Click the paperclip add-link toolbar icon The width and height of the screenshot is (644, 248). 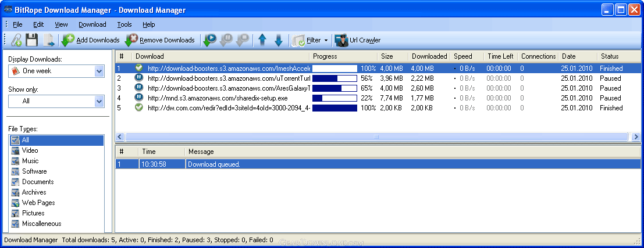(16, 40)
